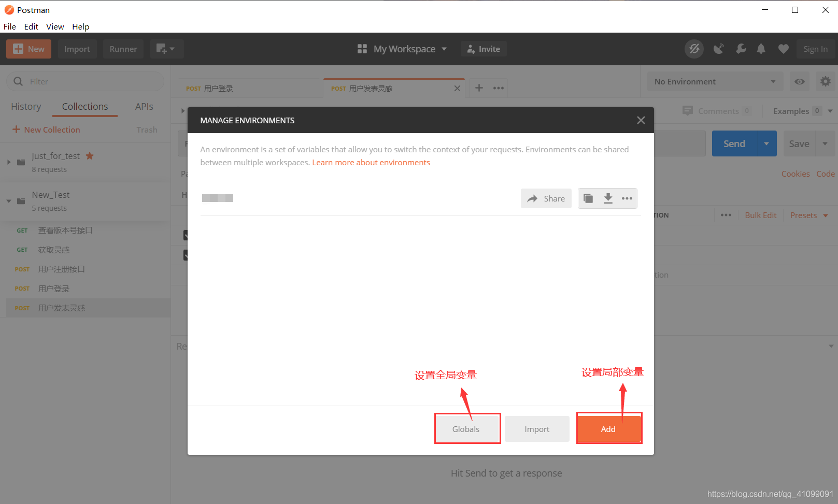
Task: Click New Collection link
Action: pyautogui.click(x=46, y=129)
